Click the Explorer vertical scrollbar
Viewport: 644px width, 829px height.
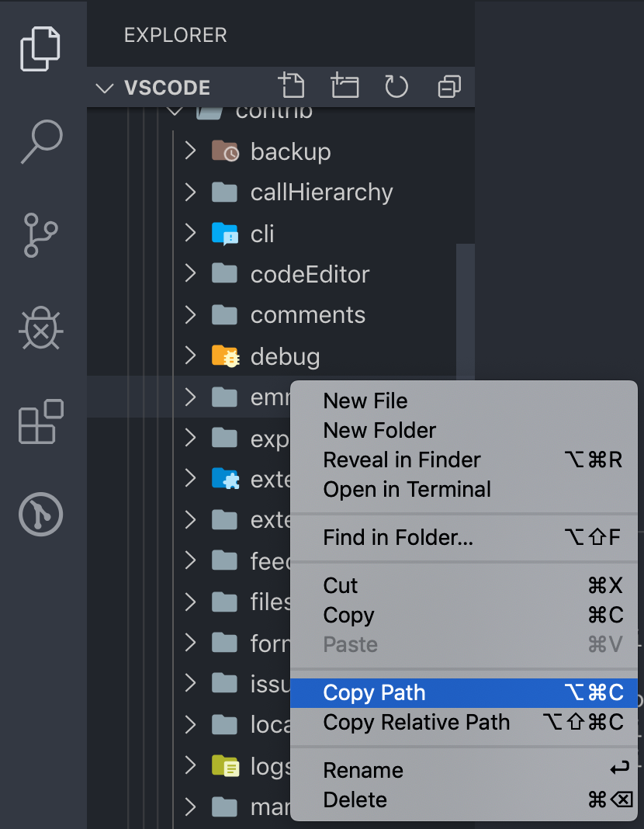(x=466, y=311)
